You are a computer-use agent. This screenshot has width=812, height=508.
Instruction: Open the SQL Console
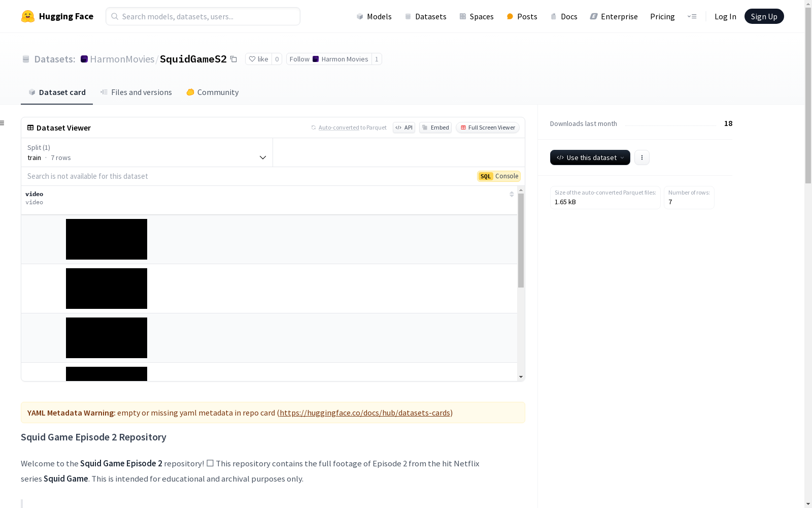(499, 176)
